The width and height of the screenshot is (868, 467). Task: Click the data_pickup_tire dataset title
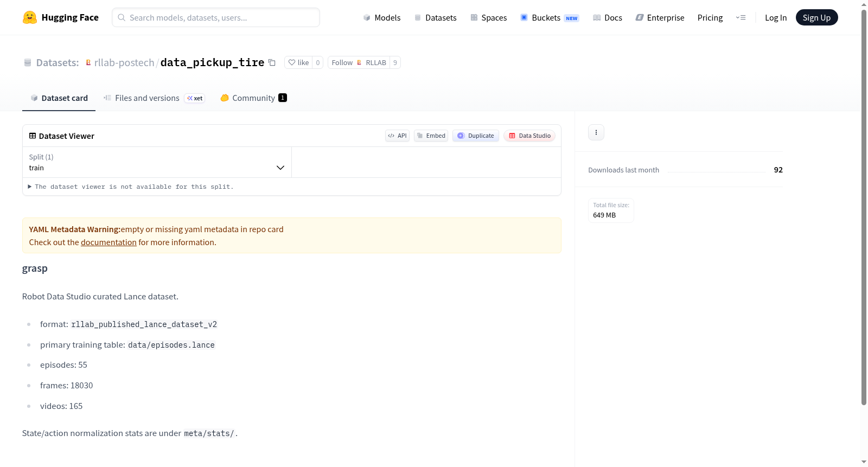(212, 62)
